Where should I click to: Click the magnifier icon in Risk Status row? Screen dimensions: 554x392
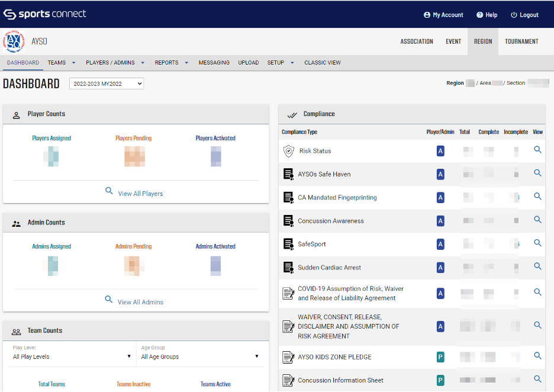point(537,150)
